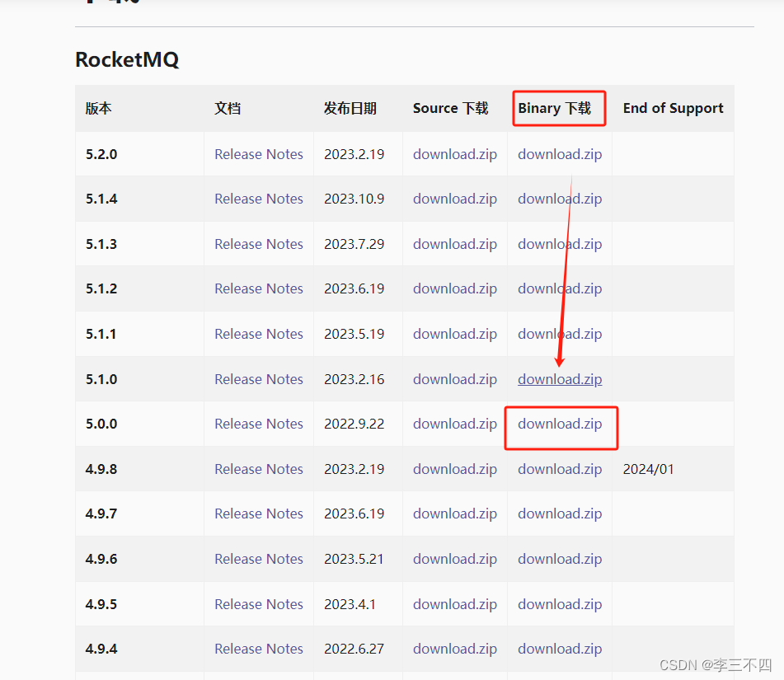The height and width of the screenshot is (680, 784).
Task: Download source zip for version 4.9.6
Action: click(455, 559)
